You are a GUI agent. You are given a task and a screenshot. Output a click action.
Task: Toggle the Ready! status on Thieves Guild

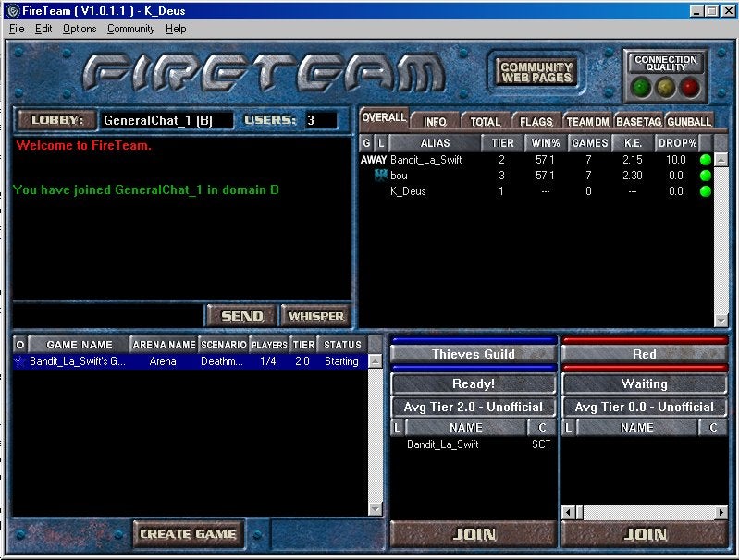click(474, 383)
